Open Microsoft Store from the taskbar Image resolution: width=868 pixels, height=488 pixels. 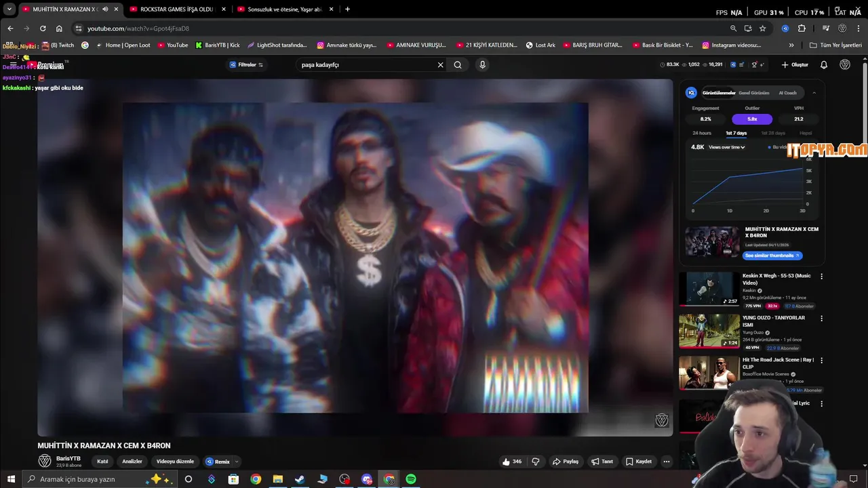click(233, 479)
